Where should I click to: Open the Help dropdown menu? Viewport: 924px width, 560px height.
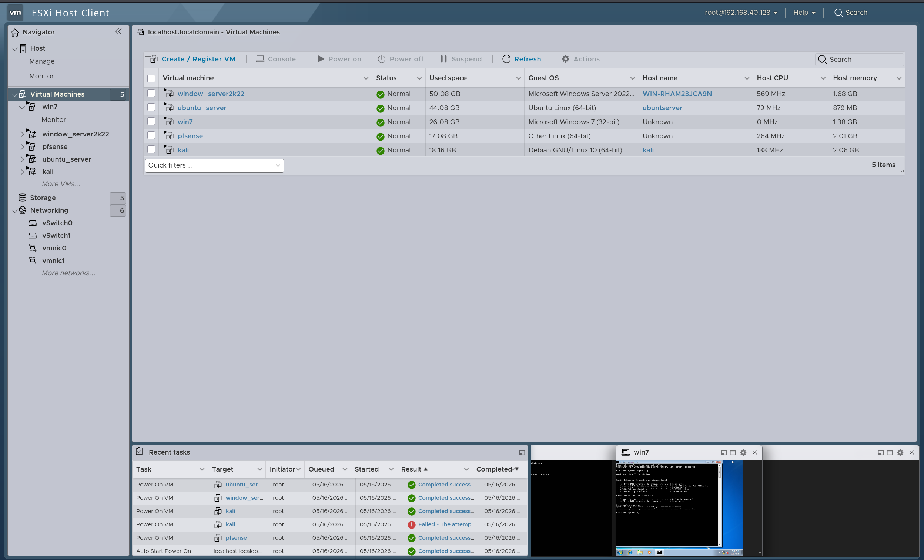click(804, 12)
